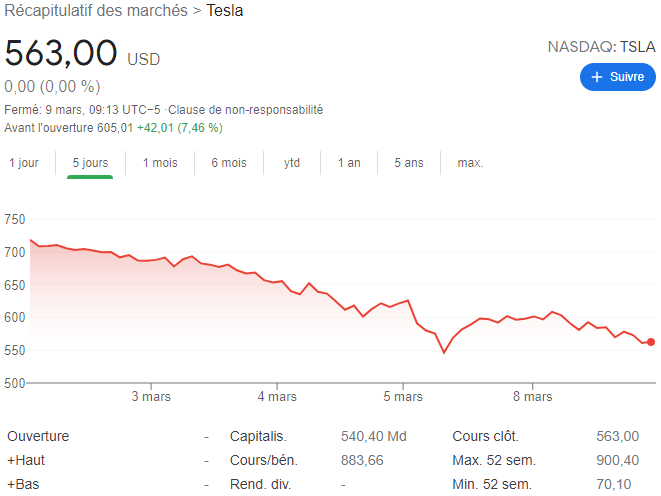Switch to the 6 mois tab
This screenshot has width=661, height=496.
229,163
